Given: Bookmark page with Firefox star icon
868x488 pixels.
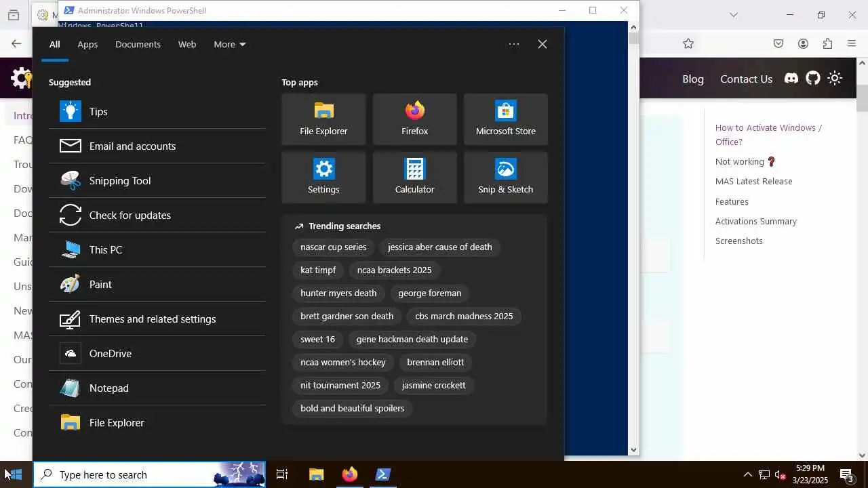Looking at the screenshot, I should [688, 43].
